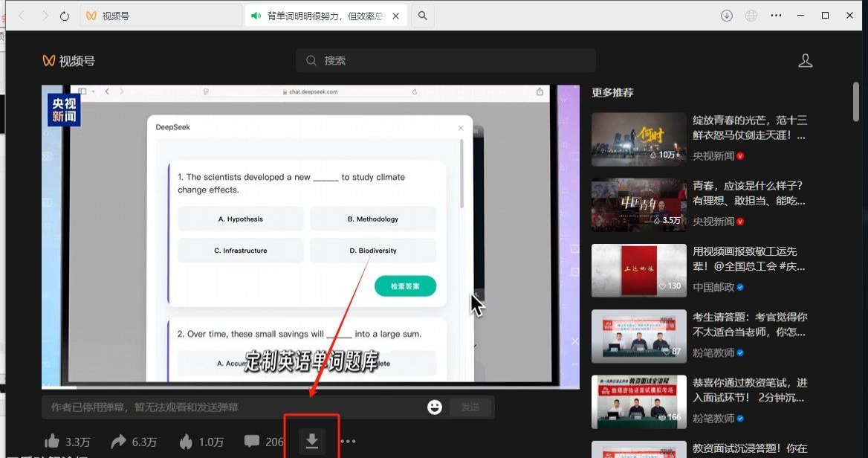The height and width of the screenshot is (458, 868).
Task: Open 教资面试沉浸答题 video title
Action: (x=750, y=448)
